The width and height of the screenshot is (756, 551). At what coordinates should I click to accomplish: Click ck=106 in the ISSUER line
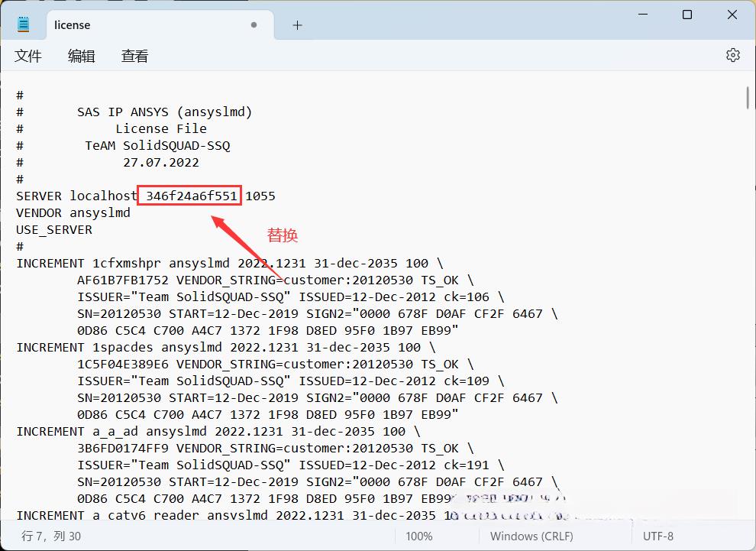pos(467,297)
